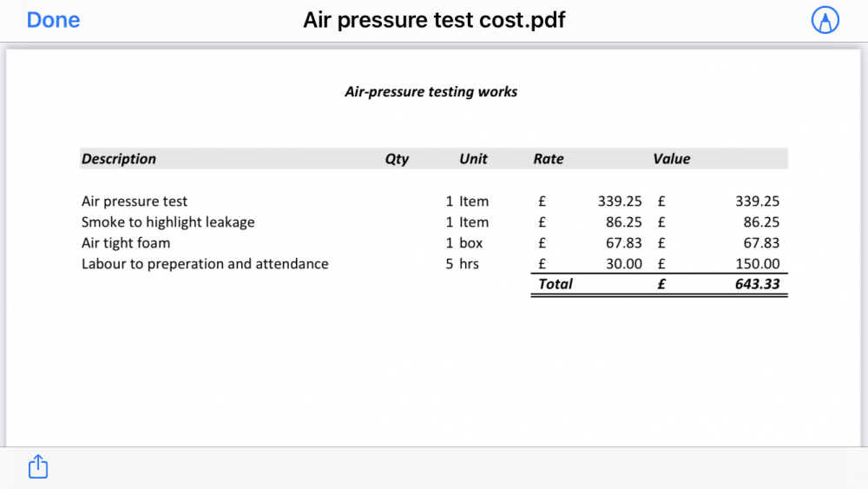The width and height of the screenshot is (868, 489).
Task: Tap the Total label in the table
Action: click(x=556, y=284)
